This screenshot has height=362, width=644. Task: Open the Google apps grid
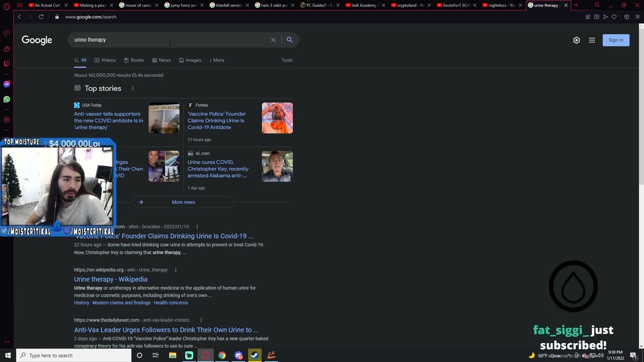point(592,40)
